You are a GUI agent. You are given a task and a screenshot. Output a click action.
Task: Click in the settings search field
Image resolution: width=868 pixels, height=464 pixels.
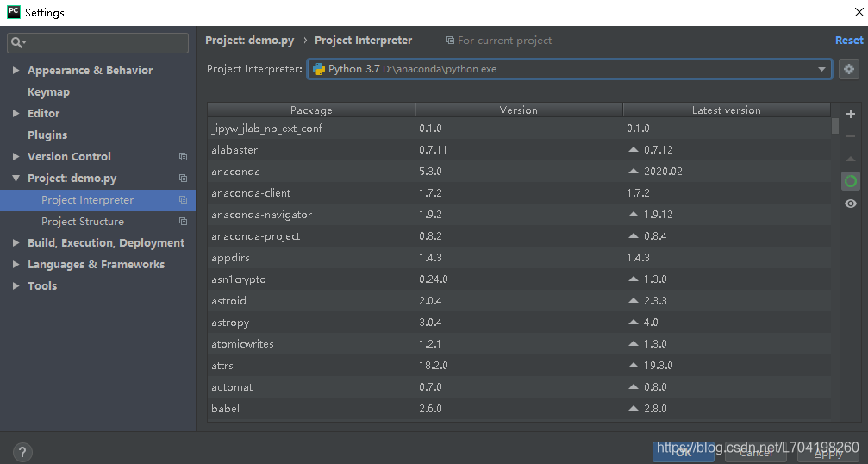point(98,42)
